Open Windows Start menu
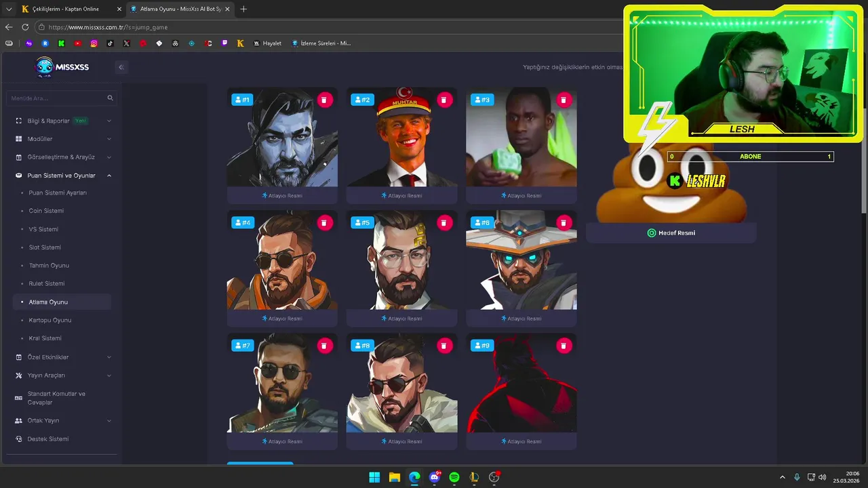The height and width of the screenshot is (488, 868). pyautogui.click(x=374, y=477)
